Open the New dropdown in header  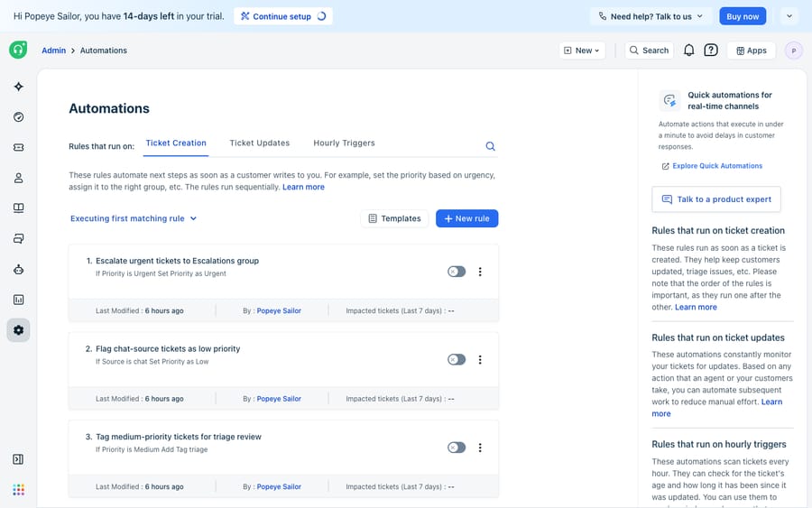tap(582, 51)
